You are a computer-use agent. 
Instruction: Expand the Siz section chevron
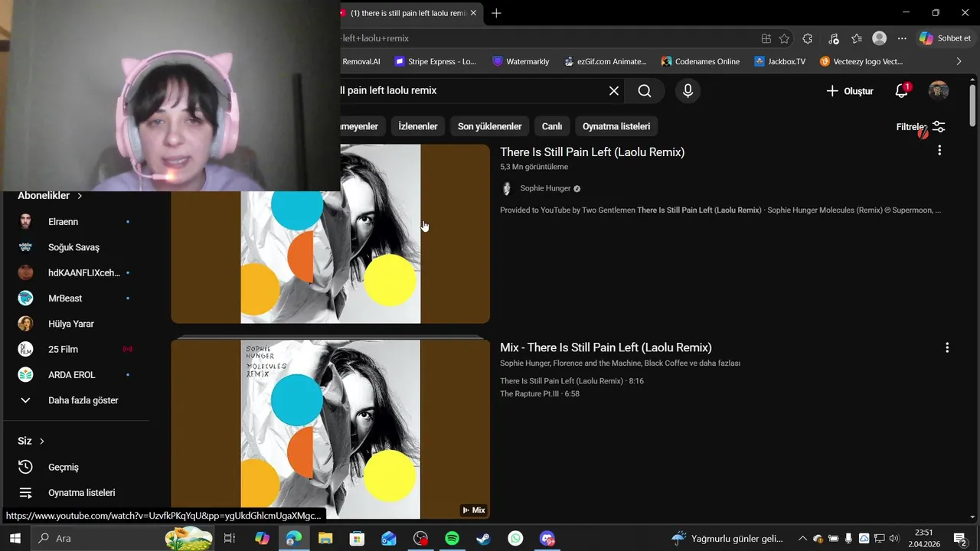point(41,441)
